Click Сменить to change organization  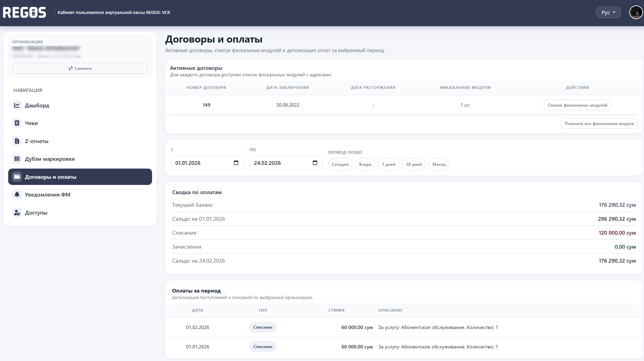pyautogui.click(x=80, y=68)
